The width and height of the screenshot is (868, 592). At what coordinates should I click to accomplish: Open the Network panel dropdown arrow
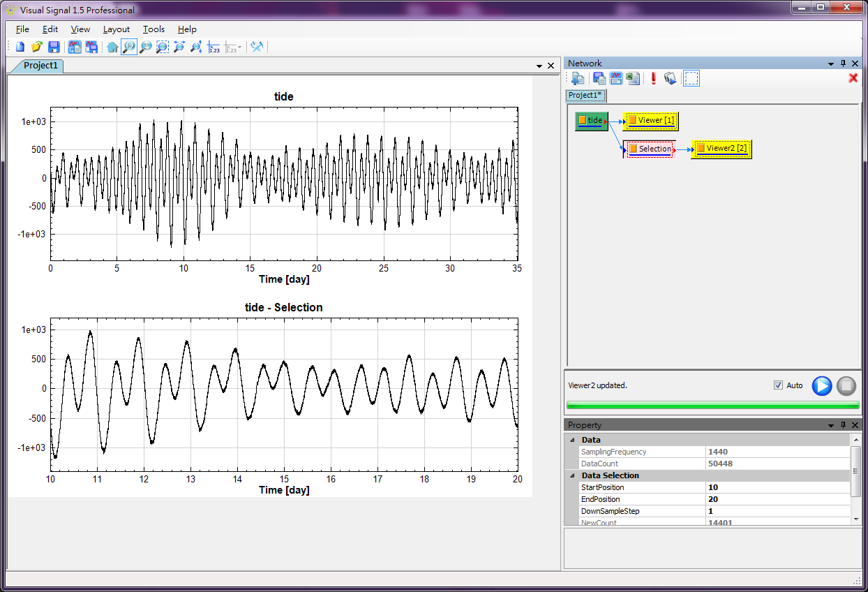(831, 64)
